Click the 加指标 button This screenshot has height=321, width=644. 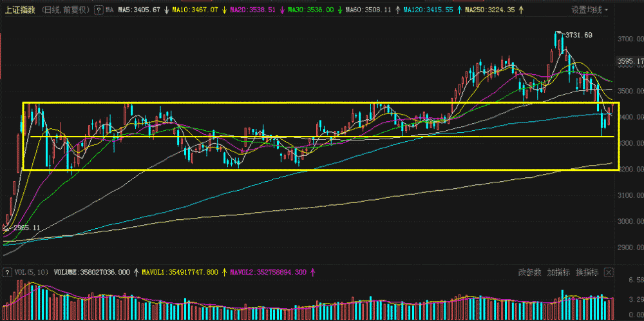[558, 272]
